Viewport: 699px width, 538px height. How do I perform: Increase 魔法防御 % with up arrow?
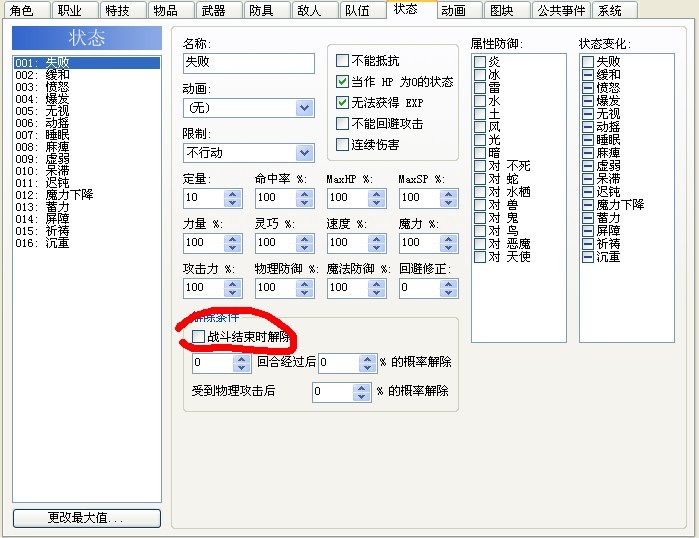[x=377, y=283]
